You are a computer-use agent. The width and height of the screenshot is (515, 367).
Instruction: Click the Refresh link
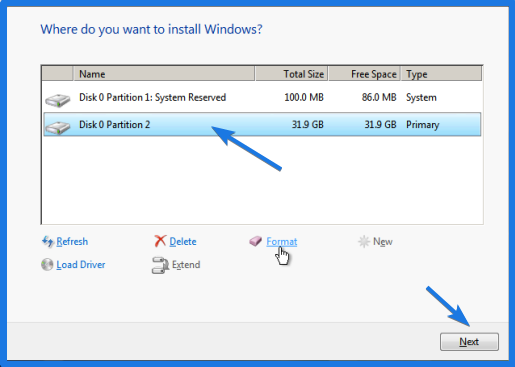[x=72, y=241]
